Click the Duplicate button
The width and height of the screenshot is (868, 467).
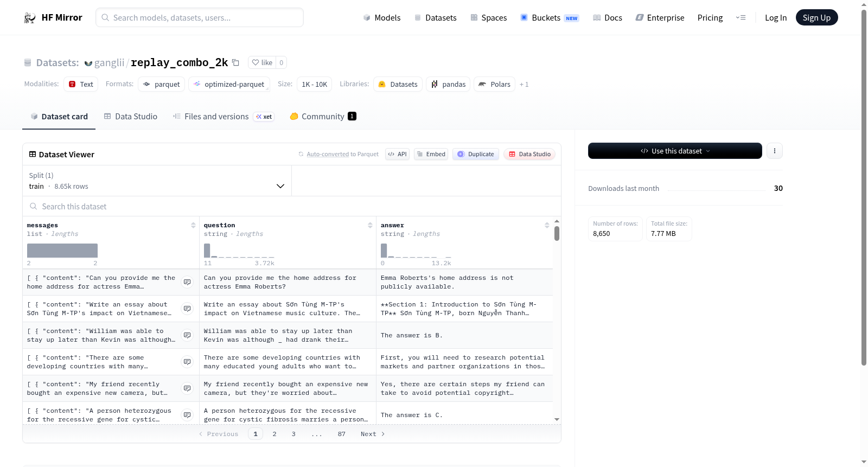[x=476, y=154]
